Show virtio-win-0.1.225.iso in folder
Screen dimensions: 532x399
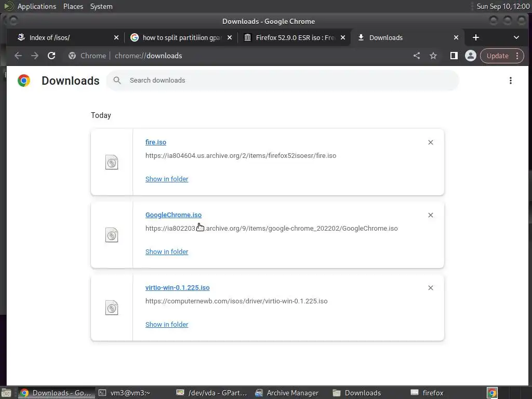(167, 324)
